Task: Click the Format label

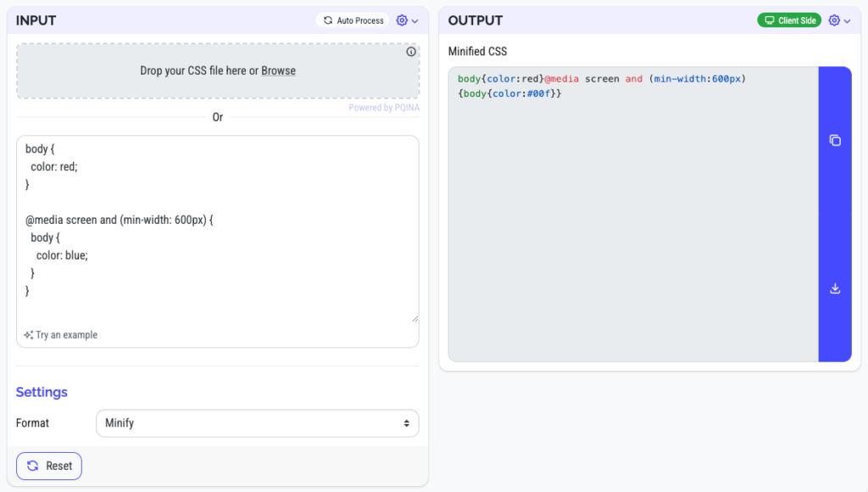Action: coord(33,423)
